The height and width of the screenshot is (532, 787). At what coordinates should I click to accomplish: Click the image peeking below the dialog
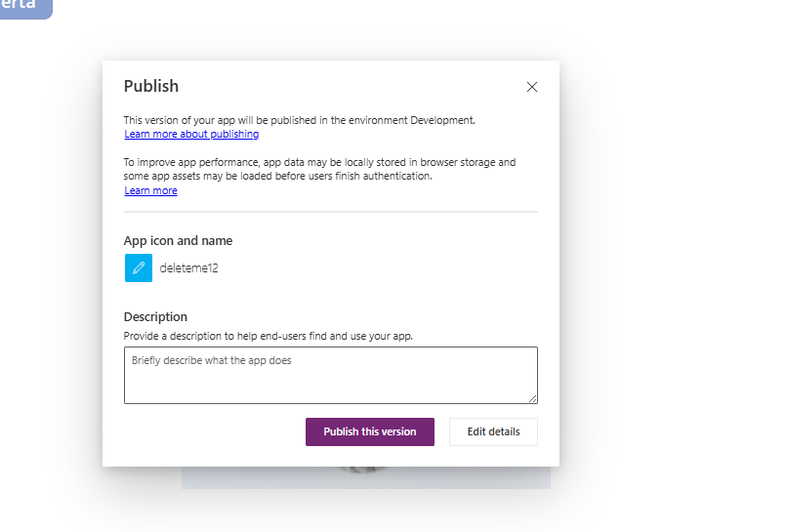pyautogui.click(x=363, y=471)
